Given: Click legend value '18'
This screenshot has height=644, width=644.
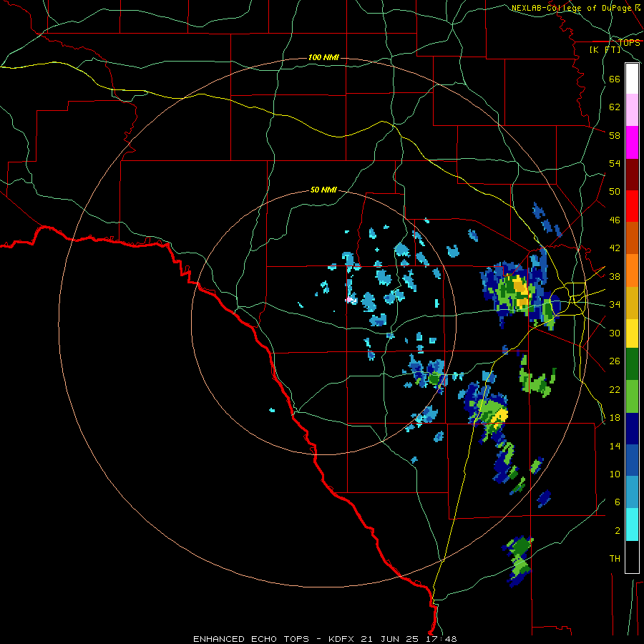Looking at the screenshot, I should [615, 418].
